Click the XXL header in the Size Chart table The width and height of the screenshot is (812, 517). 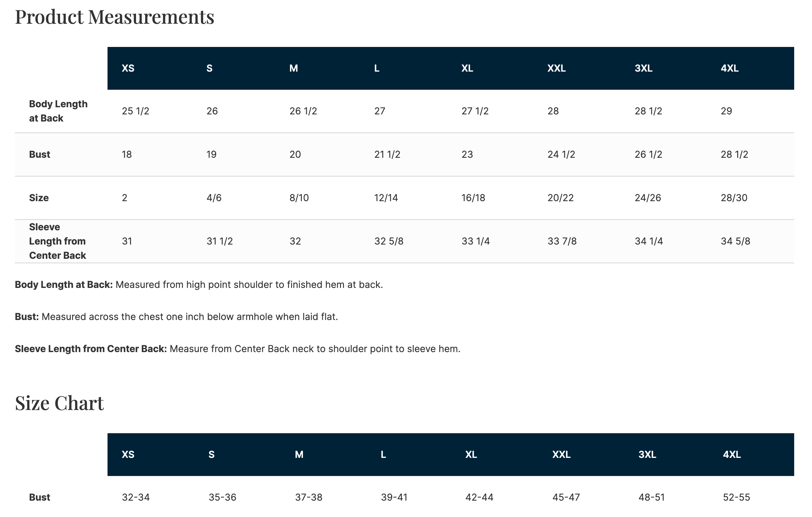point(561,454)
